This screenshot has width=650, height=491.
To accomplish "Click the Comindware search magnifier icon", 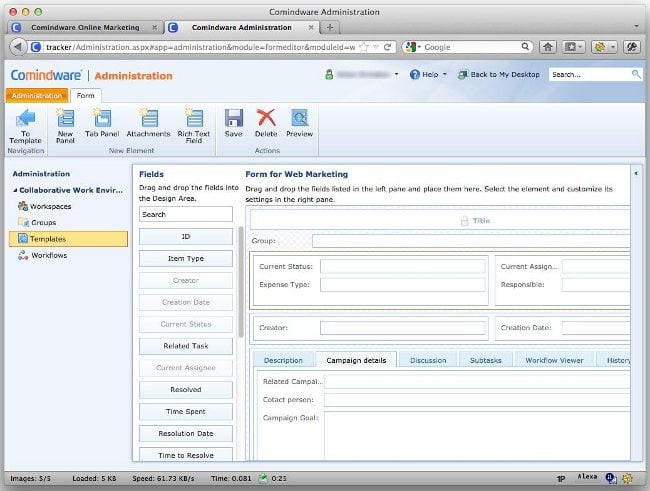I will 635,74.
